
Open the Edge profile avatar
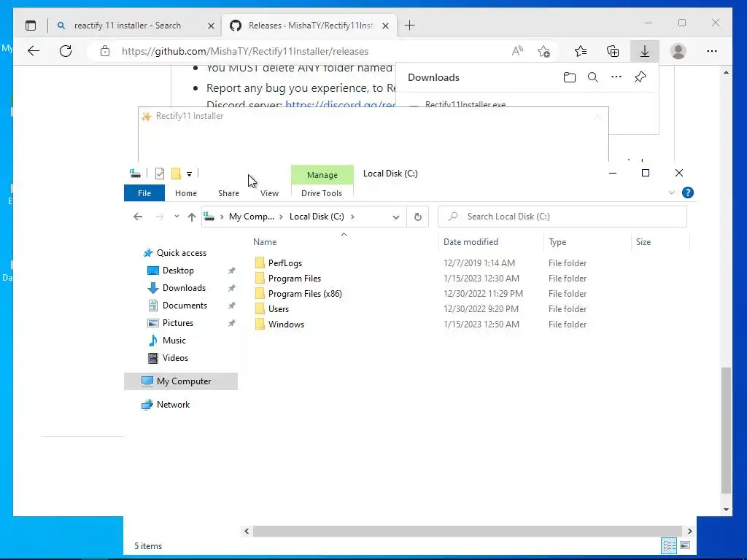point(678,51)
